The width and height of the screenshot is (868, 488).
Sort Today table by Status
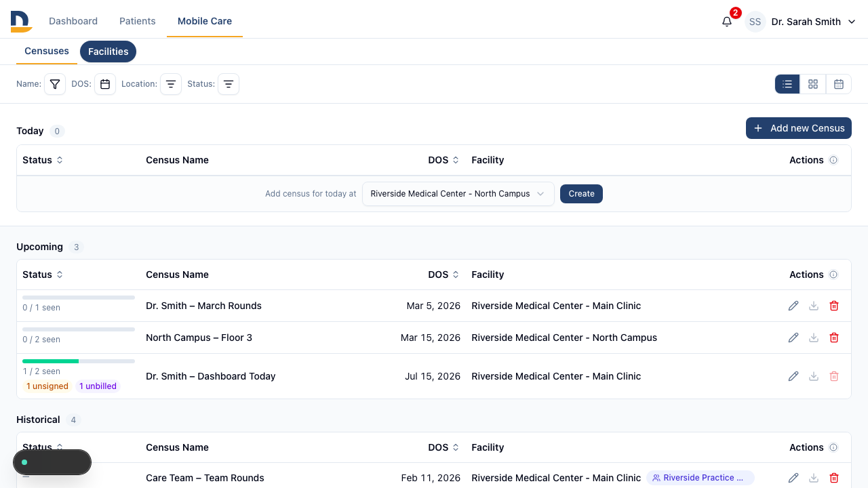(43, 160)
